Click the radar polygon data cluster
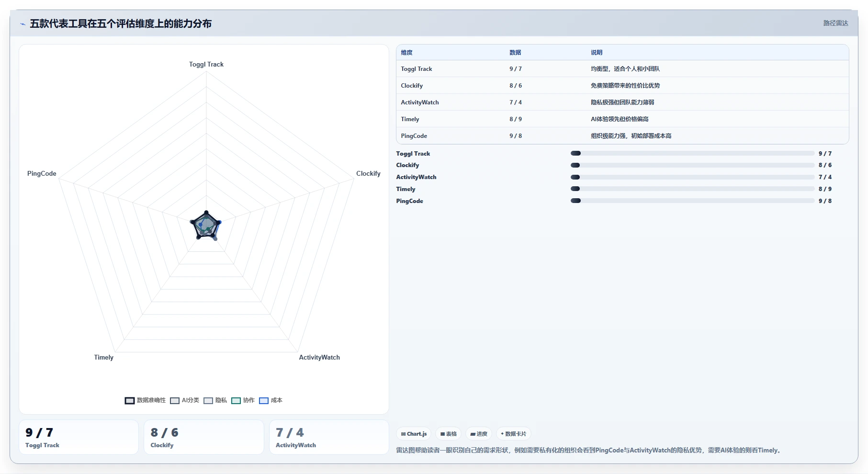The width and height of the screenshot is (868, 474). coord(206,225)
